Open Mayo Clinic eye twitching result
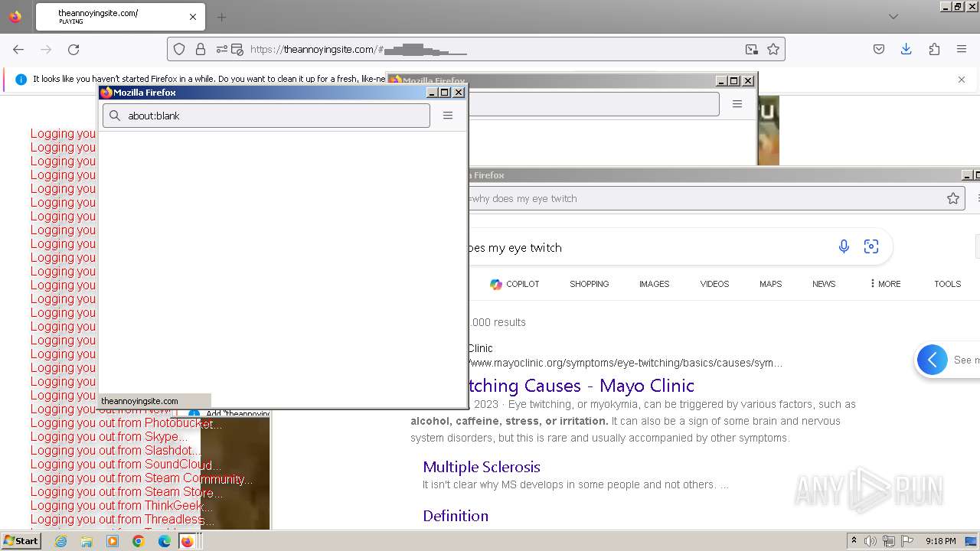Viewport: 980px width, 551px height. click(x=581, y=385)
